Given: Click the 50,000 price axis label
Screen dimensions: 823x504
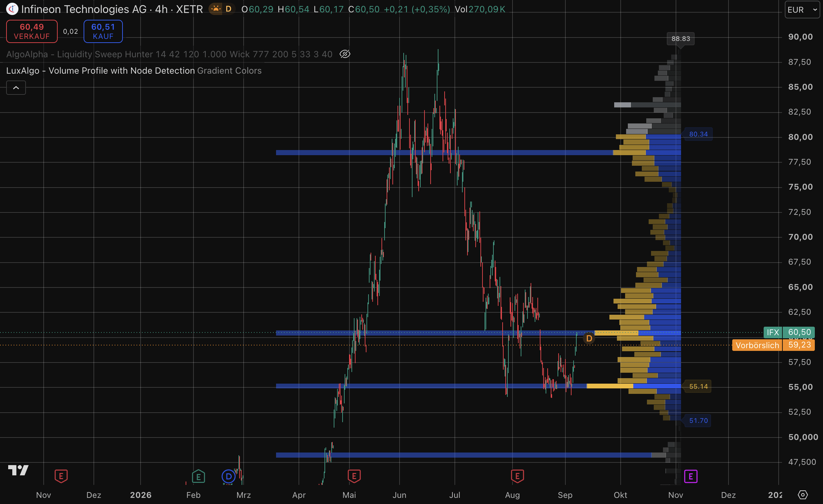Looking at the screenshot, I should pyautogui.click(x=803, y=437).
